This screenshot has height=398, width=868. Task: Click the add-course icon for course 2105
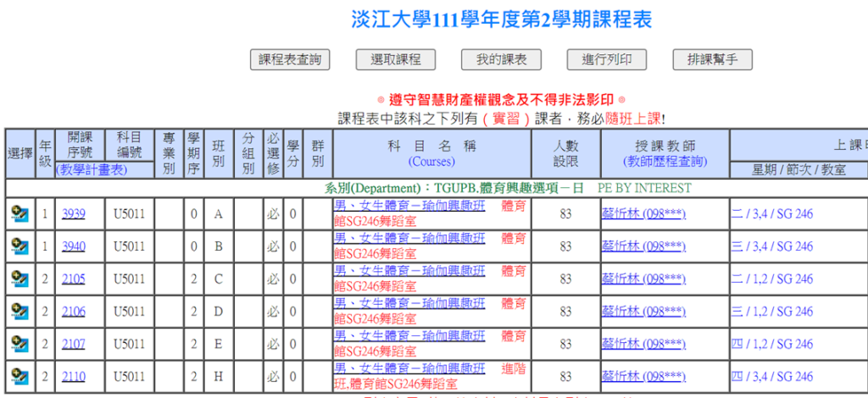point(20,279)
